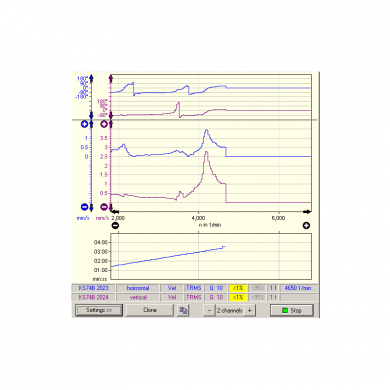Open the Settings >> panel

pyautogui.click(x=99, y=310)
